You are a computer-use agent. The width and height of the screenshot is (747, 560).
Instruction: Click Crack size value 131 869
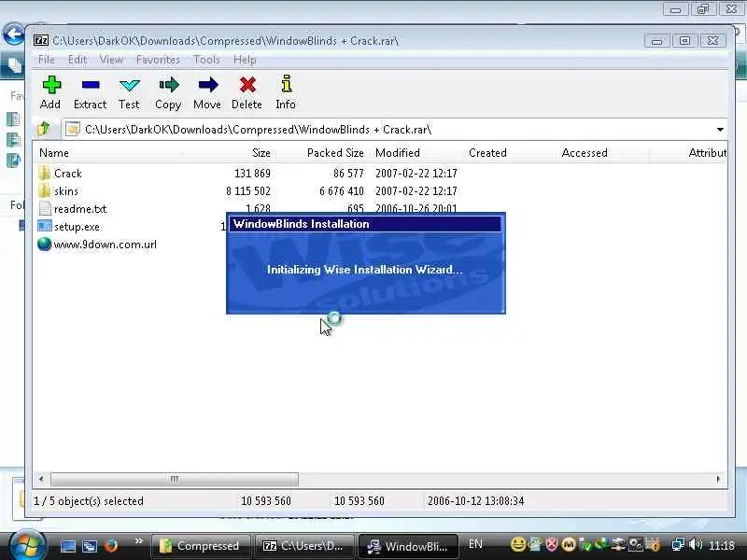(252, 174)
